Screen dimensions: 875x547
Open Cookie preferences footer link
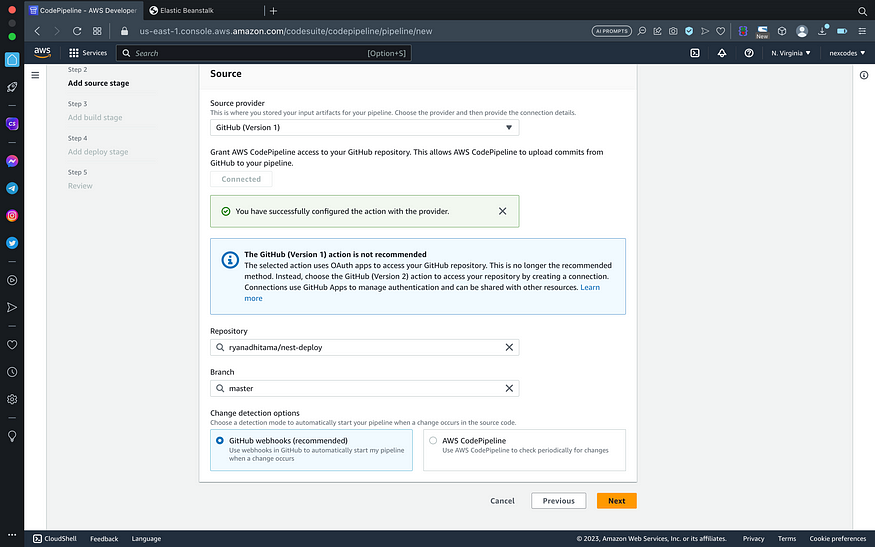(838, 539)
